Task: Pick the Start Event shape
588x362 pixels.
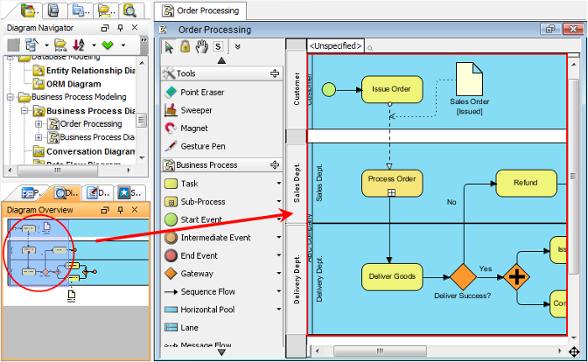Action: (x=194, y=219)
